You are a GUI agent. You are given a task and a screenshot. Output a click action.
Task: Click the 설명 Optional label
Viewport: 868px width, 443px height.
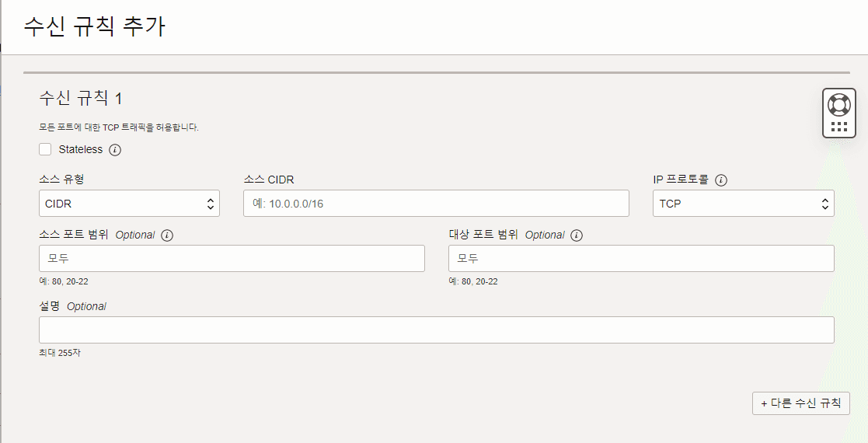(72, 306)
